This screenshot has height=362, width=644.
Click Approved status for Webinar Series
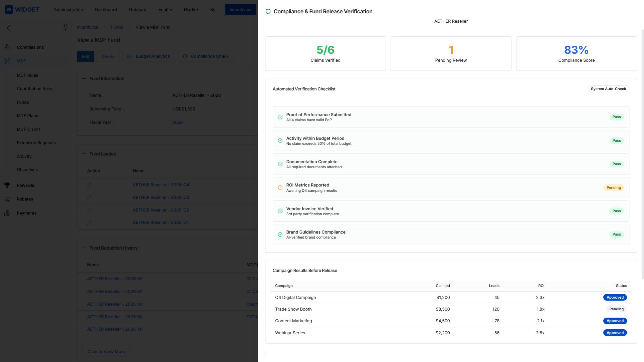coord(615,333)
